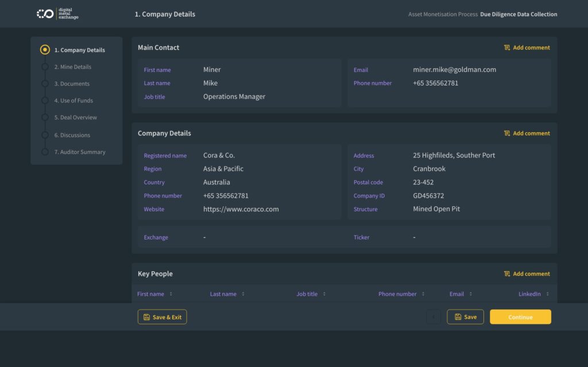588x367 pixels.
Task: Sort Key People by Job title
Action: tap(324, 294)
